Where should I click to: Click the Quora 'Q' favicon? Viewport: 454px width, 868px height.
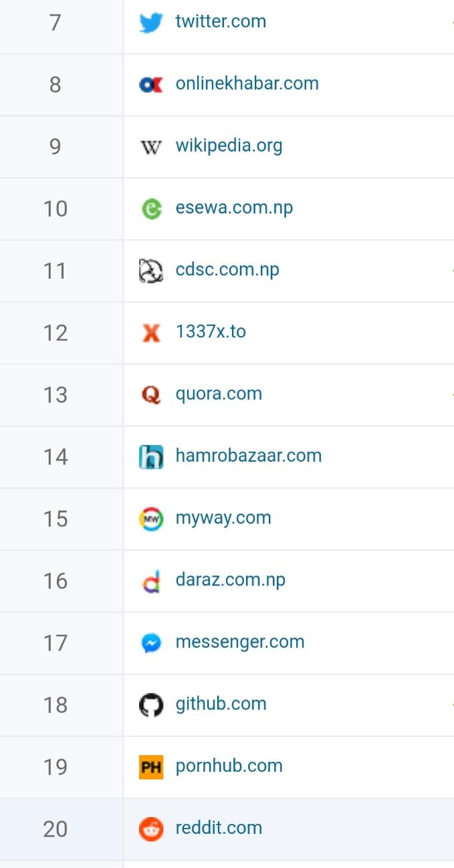tap(151, 394)
